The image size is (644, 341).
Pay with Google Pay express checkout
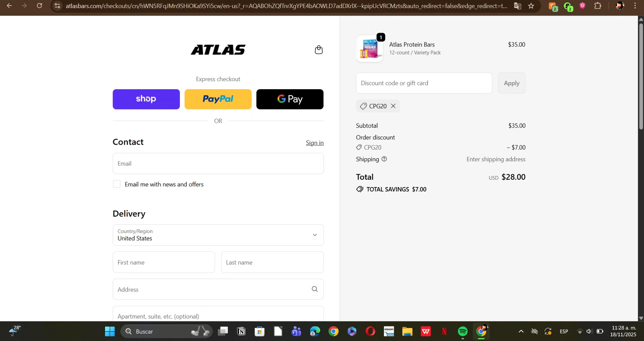point(290,99)
